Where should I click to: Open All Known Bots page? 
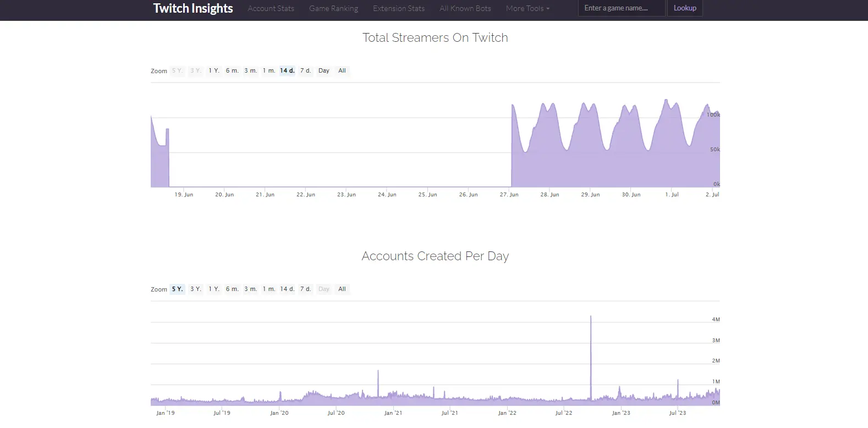(465, 8)
